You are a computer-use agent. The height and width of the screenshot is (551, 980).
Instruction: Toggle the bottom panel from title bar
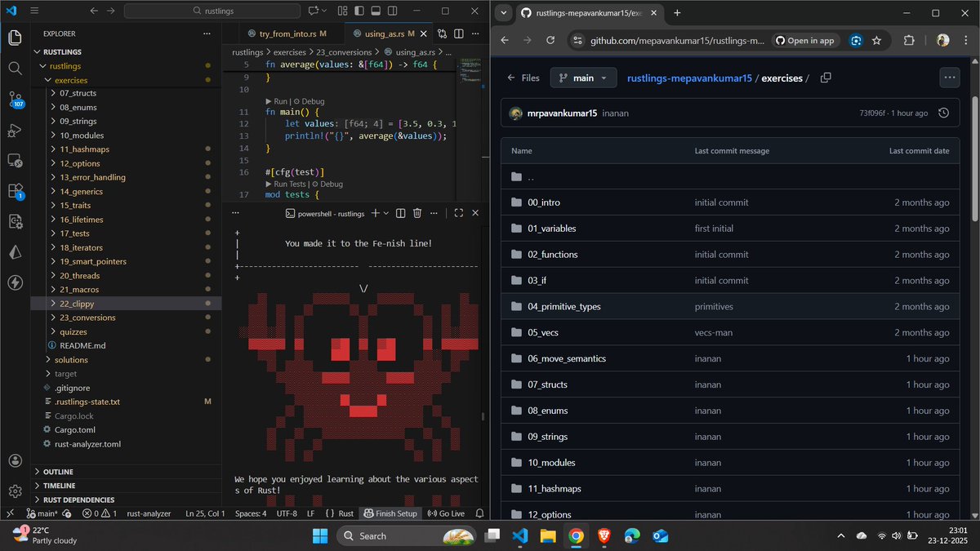tap(375, 11)
